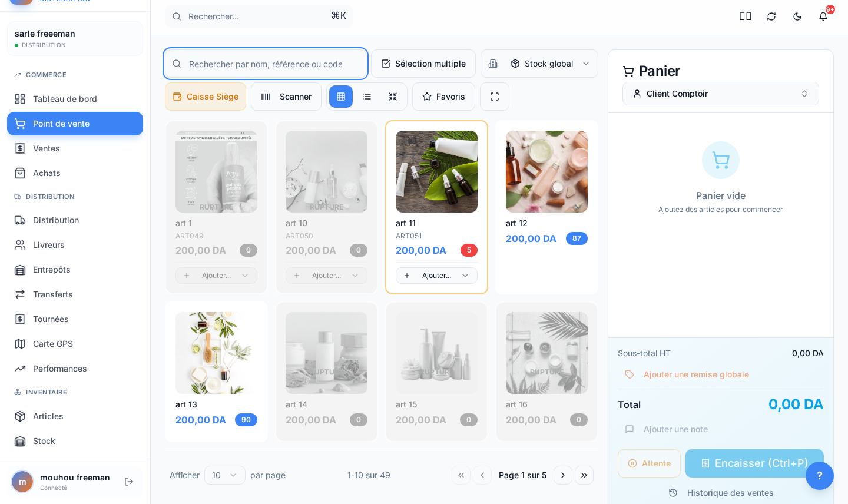Click the logout icon next to mouhou freeman
Image resolution: width=848 pixels, height=504 pixels.
click(x=129, y=482)
